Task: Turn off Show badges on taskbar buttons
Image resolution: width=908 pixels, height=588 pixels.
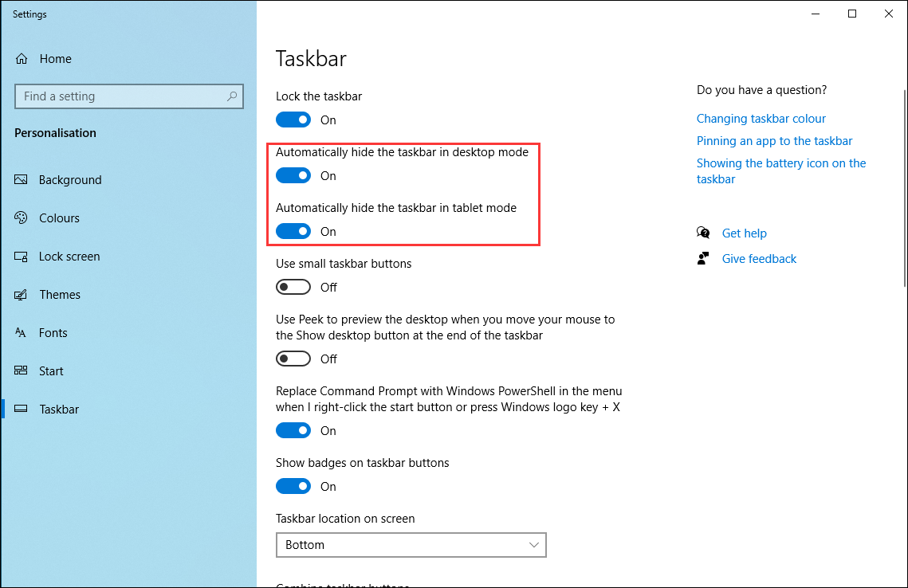Action: pos(293,487)
